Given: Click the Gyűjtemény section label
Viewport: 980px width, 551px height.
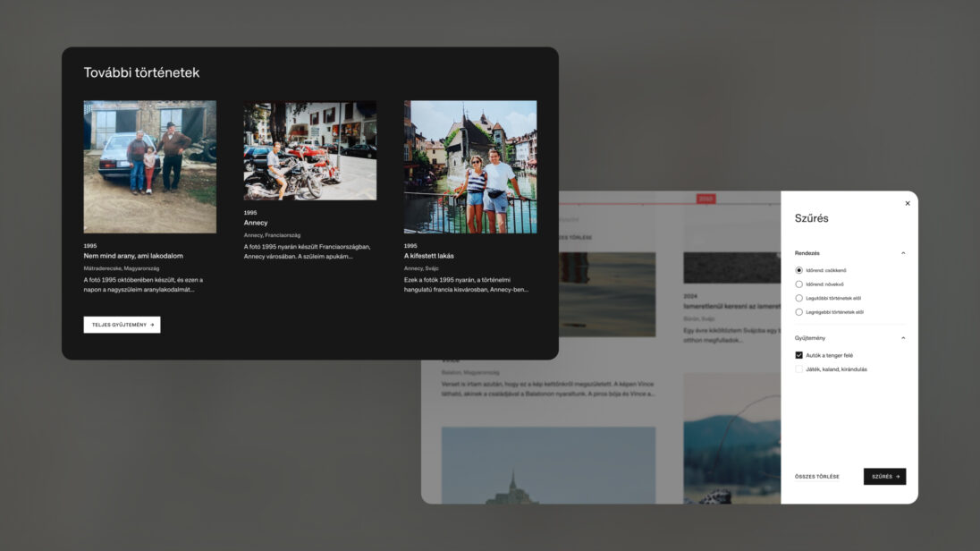Looking at the screenshot, I should coord(810,338).
